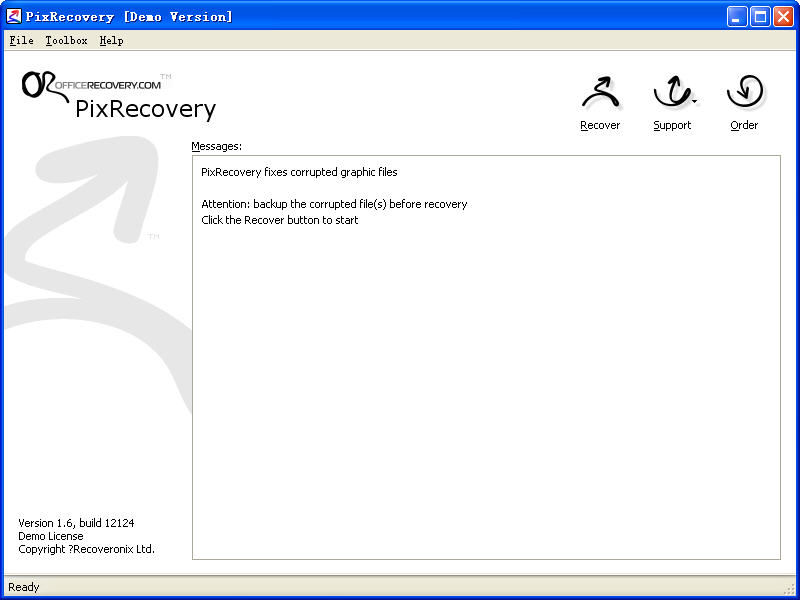Click the PixRecovery icon in title bar
The height and width of the screenshot is (600, 800).
[14, 17]
